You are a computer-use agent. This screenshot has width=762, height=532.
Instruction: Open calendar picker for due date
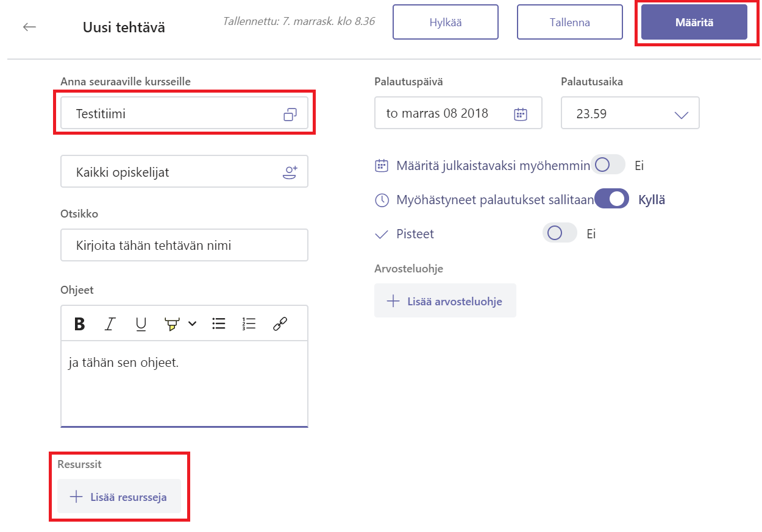(x=520, y=114)
